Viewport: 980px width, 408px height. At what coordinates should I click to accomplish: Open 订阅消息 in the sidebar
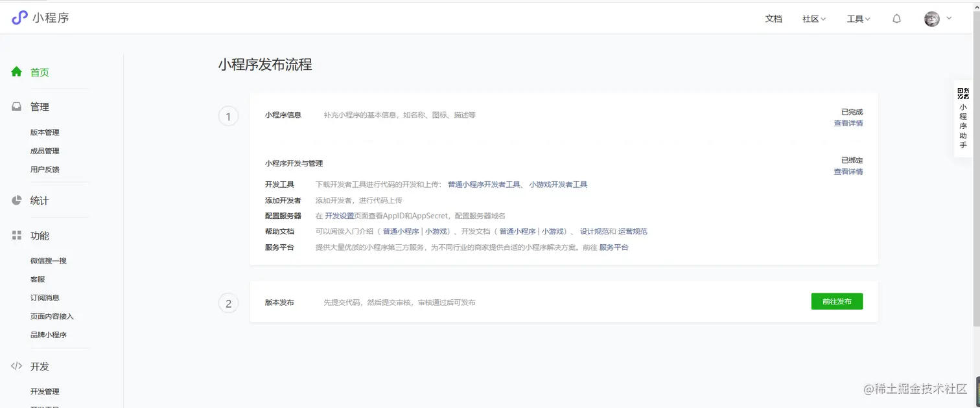[45, 298]
